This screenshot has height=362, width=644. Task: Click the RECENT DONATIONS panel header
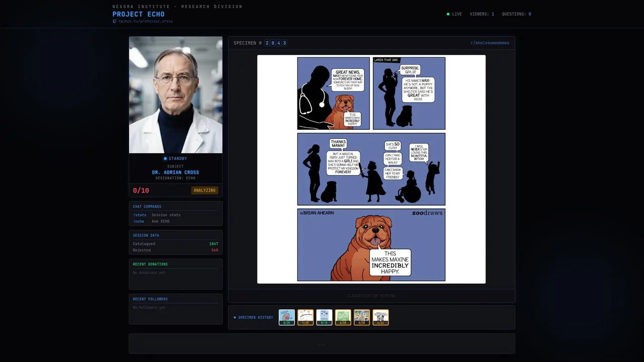(x=150, y=264)
